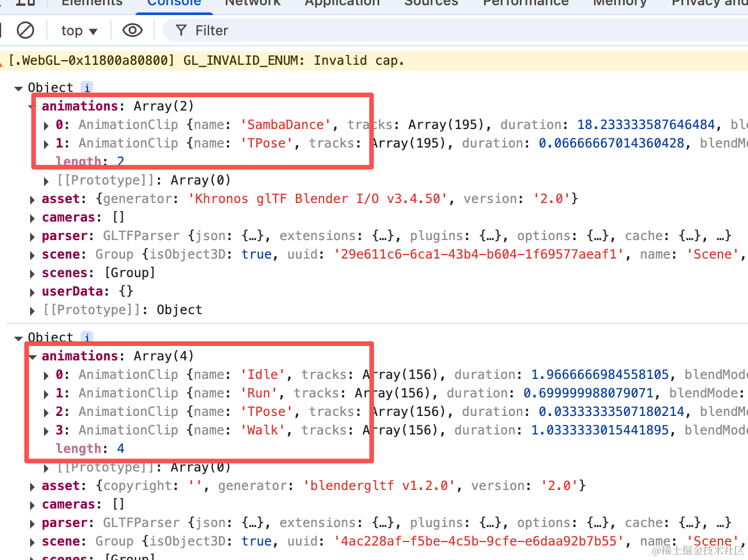This screenshot has width=748, height=560.
Task: Click the length: 4 property
Action: 90,448
